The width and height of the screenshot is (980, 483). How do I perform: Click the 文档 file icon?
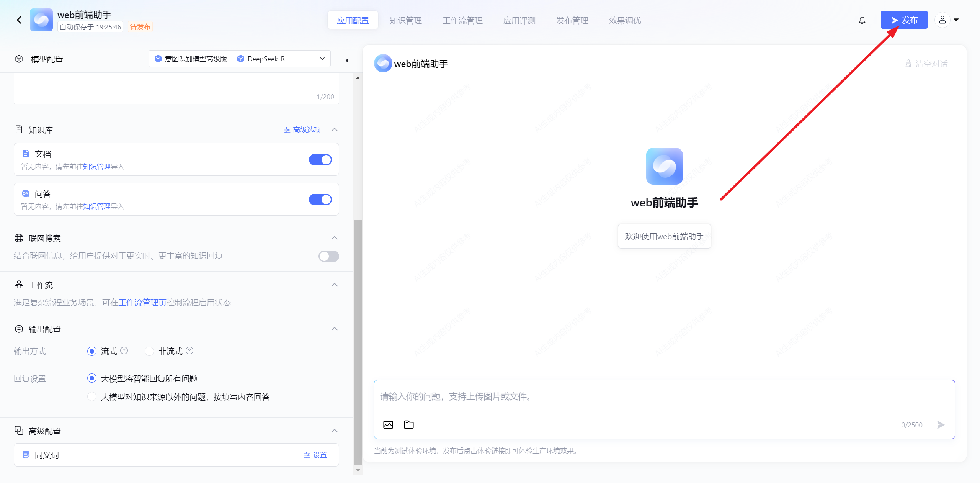point(26,154)
